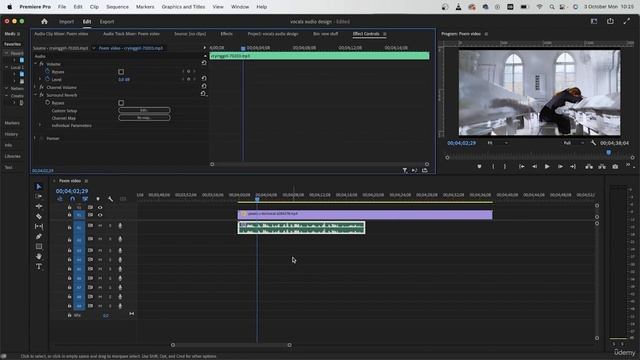Screen dimensions: 640x360
Task: Open Quick Export share icon
Action: [x=610, y=21]
